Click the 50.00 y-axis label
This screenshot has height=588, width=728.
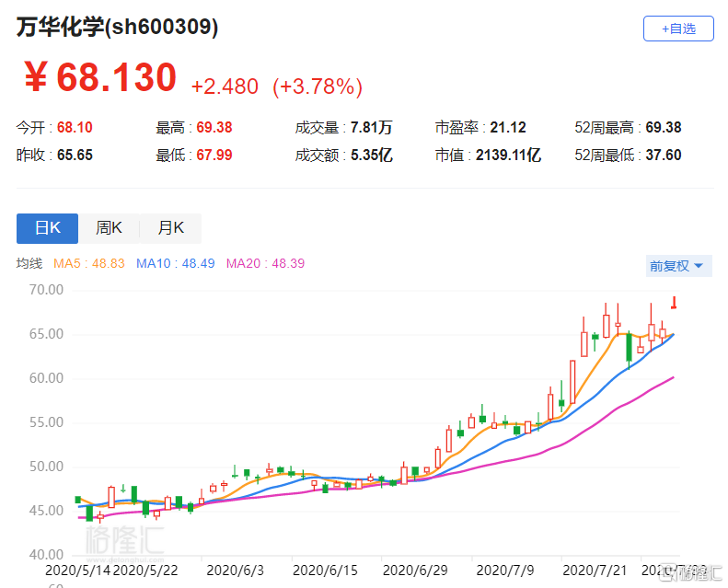click(46, 467)
